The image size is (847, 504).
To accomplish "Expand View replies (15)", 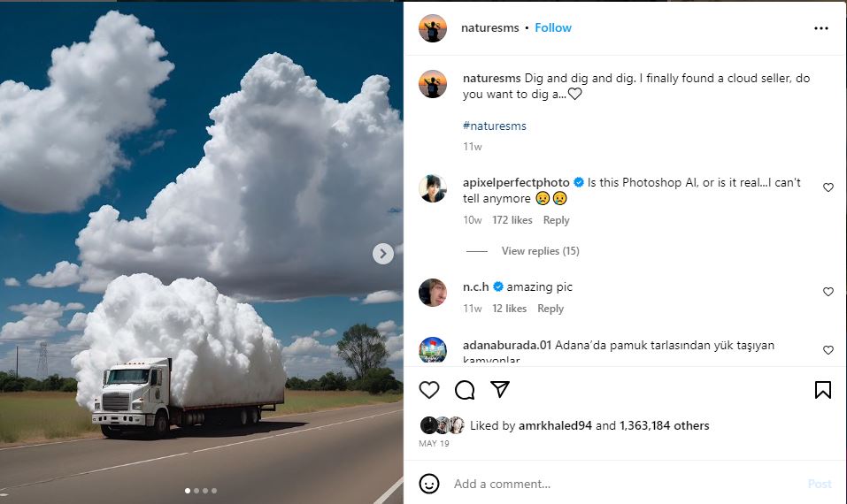I will coord(540,251).
